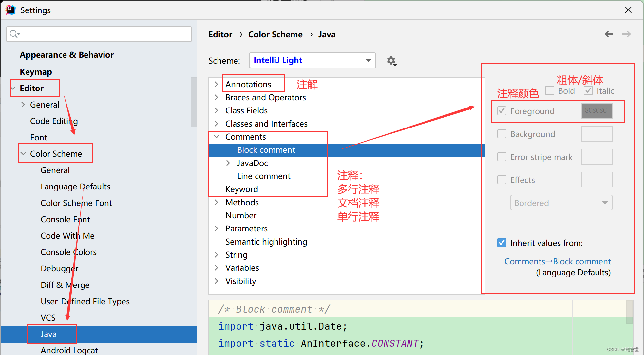Expand the String node
644x355 pixels.
[x=216, y=255]
